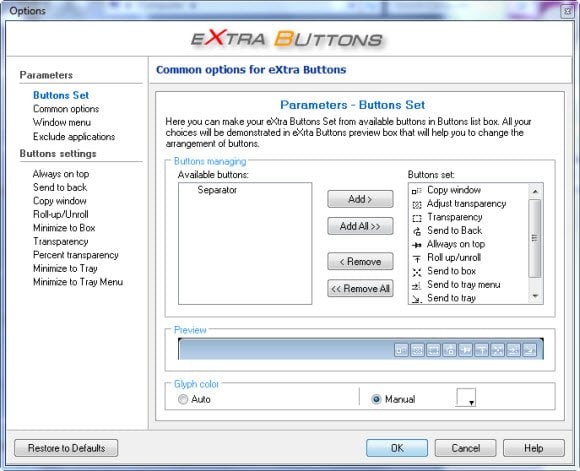Click fourth preview bar button (Send to Back)

pyautogui.click(x=449, y=350)
